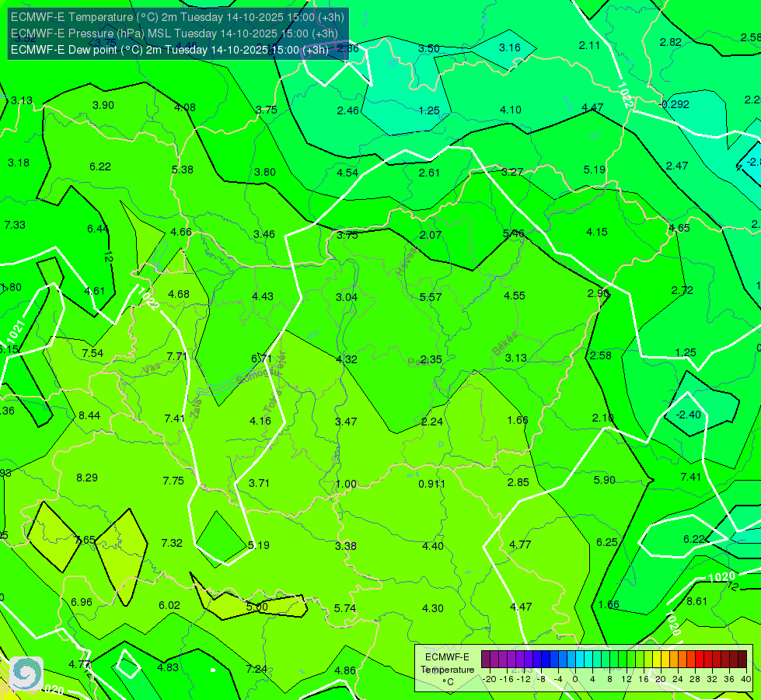Click the dew point value 4.08
This screenshot has height=700, width=761.
coord(185,107)
